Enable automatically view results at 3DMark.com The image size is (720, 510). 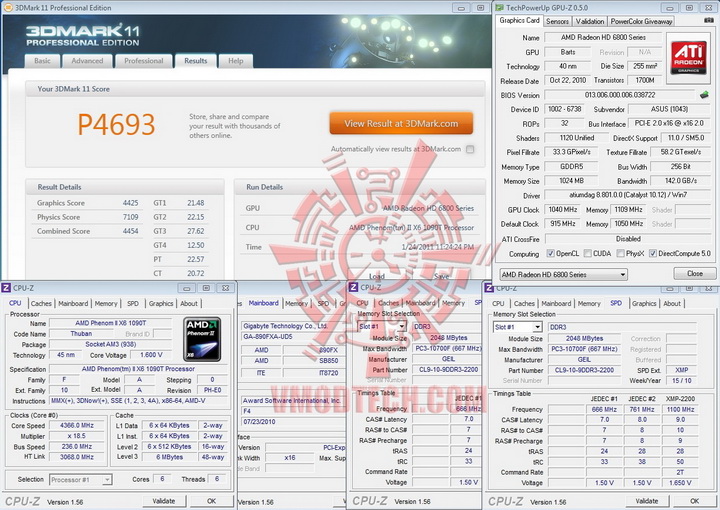coord(470,149)
